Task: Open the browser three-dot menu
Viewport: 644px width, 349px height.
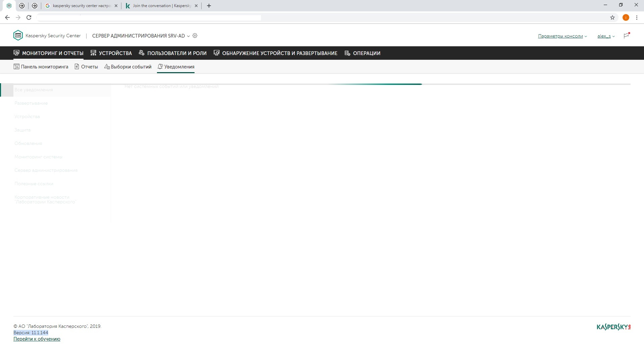Action: point(637,17)
